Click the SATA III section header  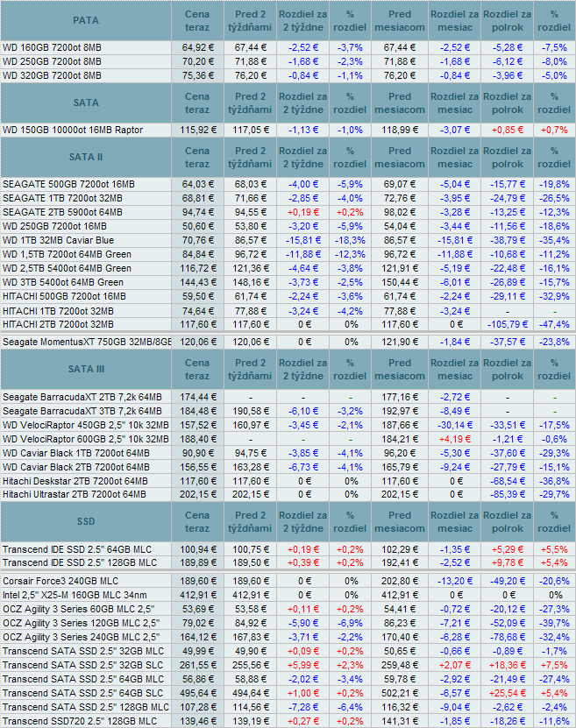86,369
